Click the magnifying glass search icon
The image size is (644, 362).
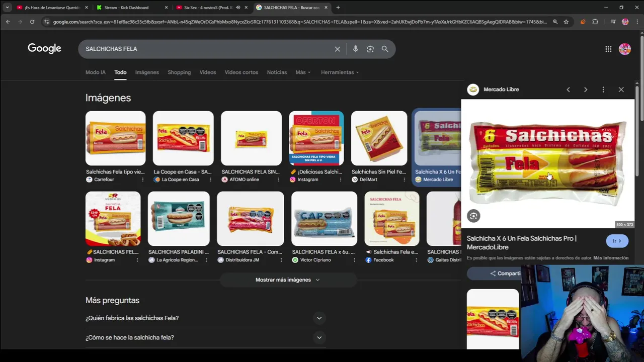[x=385, y=49]
